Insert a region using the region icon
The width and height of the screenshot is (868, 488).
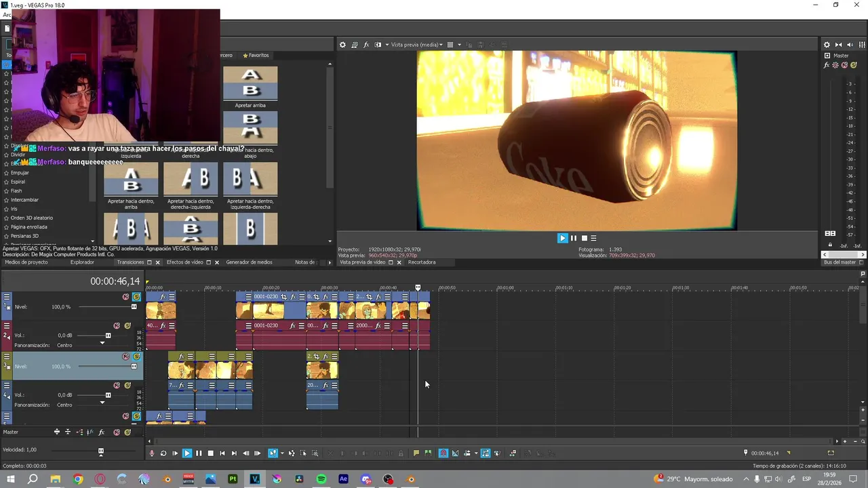[x=428, y=453]
